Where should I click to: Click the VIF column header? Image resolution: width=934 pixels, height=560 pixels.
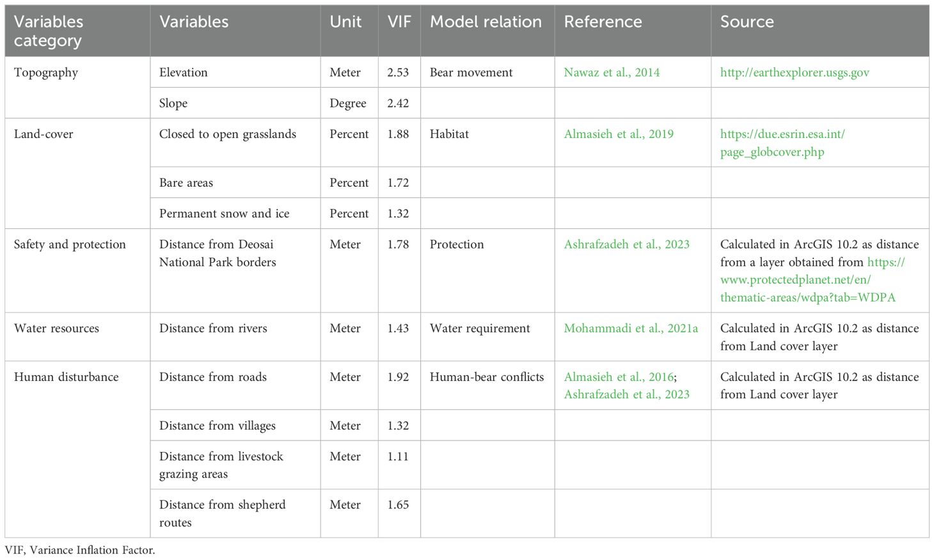(x=399, y=22)
